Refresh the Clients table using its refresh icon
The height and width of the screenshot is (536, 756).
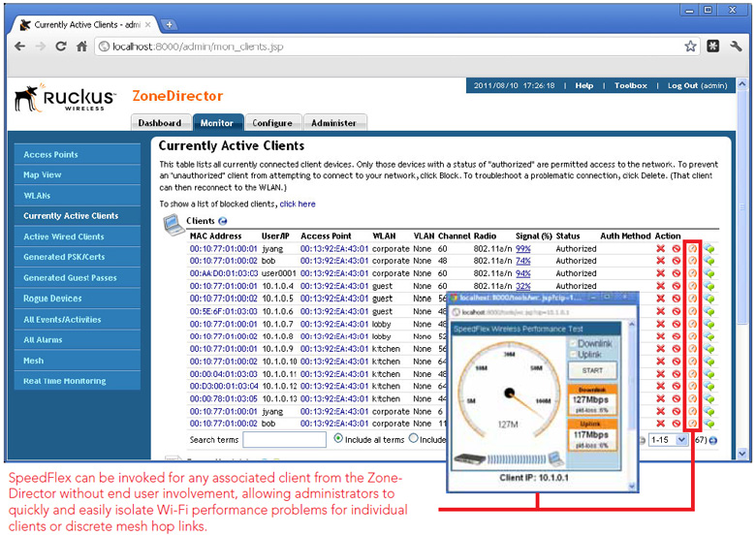[223, 221]
